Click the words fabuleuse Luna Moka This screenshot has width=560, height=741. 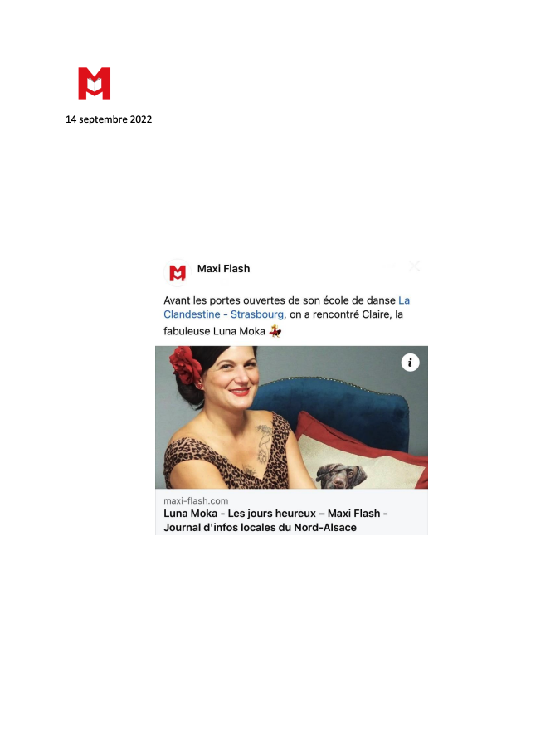click(x=214, y=331)
